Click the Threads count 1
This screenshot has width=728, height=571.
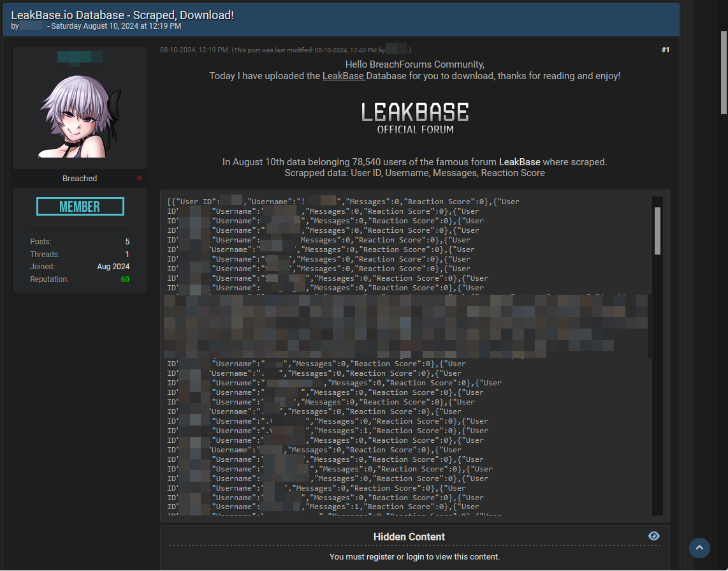[127, 254]
